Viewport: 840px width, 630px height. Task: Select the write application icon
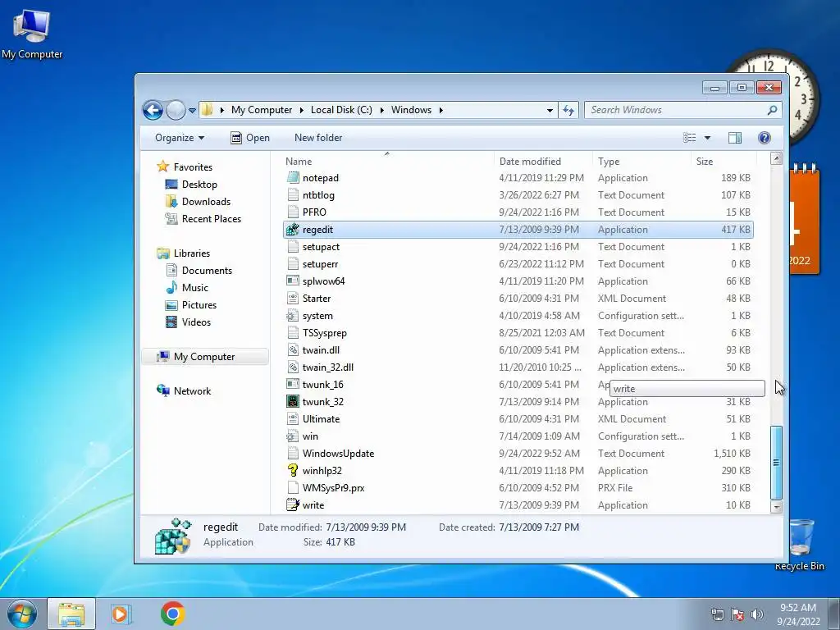click(x=293, y=504)
